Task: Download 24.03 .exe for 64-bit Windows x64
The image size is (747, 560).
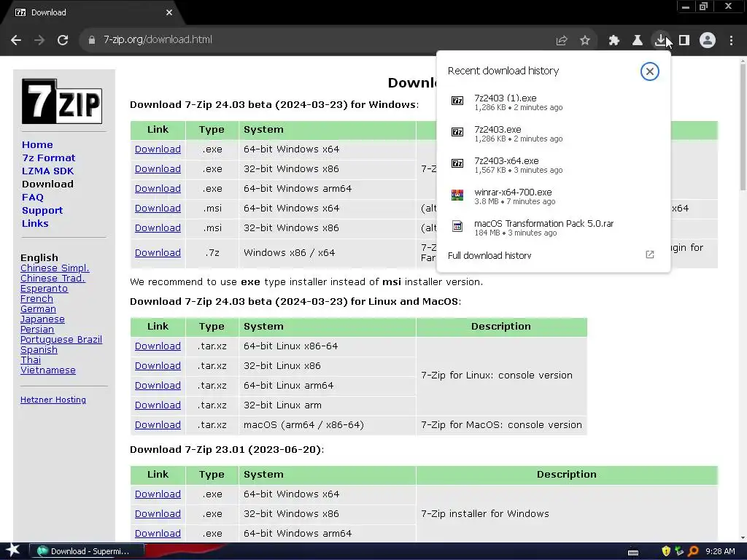Action: [158, 149]
